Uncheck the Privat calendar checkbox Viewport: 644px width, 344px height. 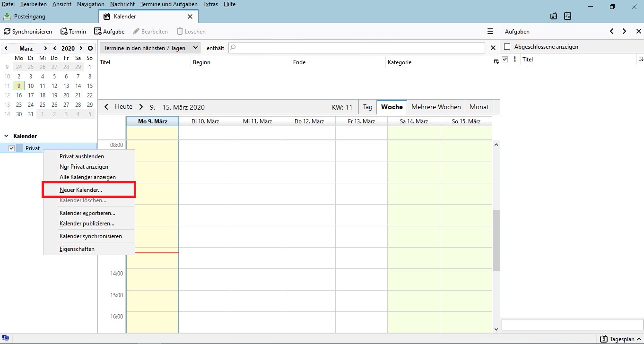point(12,148)
